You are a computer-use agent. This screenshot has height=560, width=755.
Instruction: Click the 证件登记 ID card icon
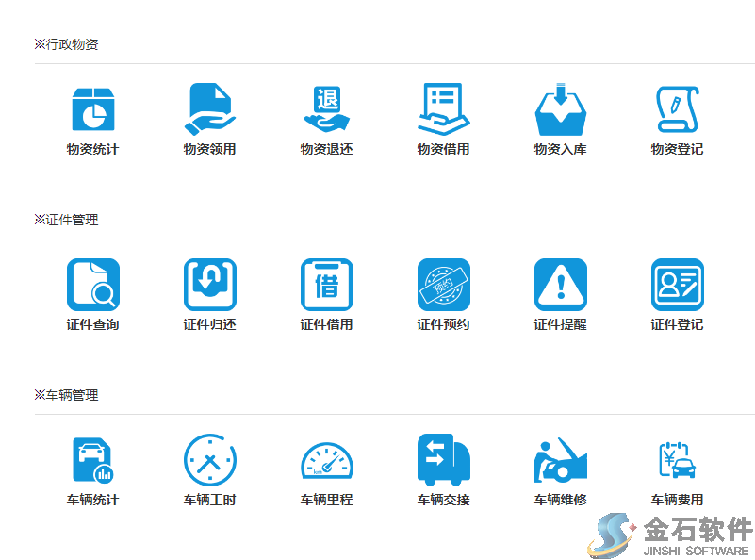[677, 285]
